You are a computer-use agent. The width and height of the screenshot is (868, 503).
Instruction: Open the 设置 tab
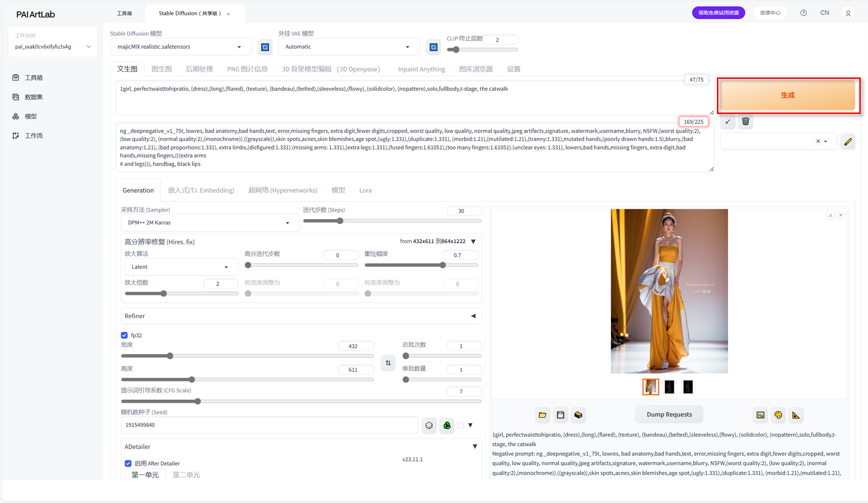513,69
